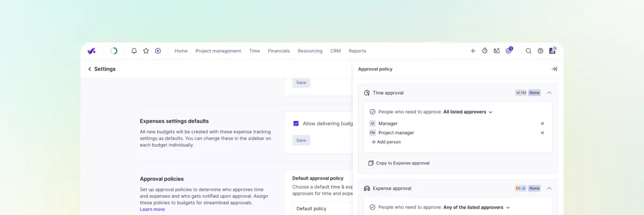Collapse the Expense approval section
The height and width of the screenshot is (215, 644).
[549, 189]
